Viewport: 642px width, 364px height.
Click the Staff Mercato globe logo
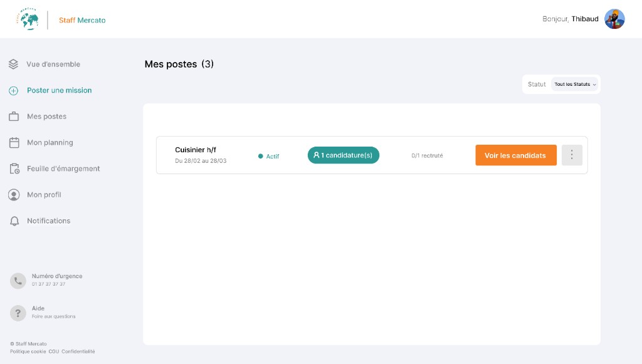(x=28, y=19)
